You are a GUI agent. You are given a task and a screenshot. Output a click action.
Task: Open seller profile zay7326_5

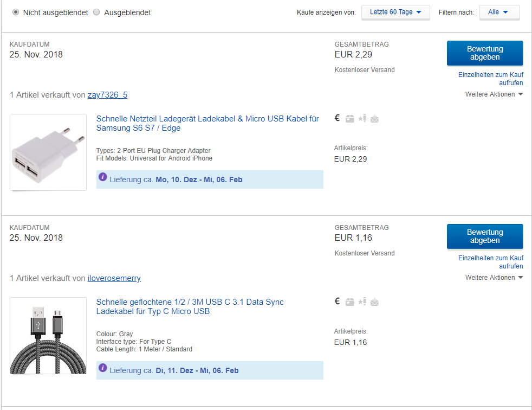(107, 95)
